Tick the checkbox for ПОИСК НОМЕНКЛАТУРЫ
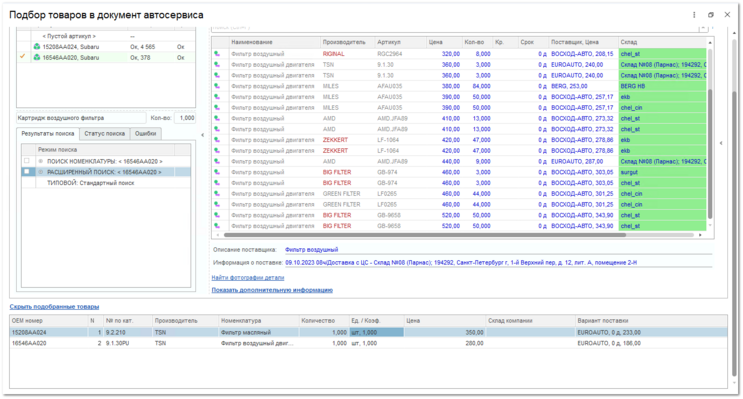The image size is (743, 399). click(x=27, y=161)
